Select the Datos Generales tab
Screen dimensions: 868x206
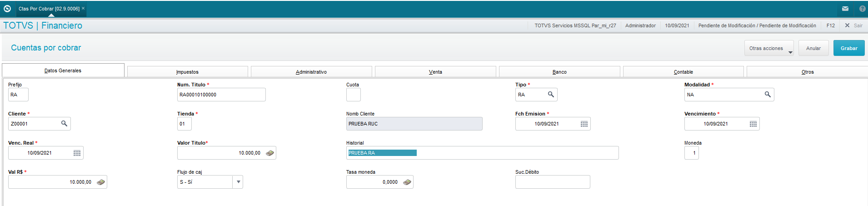[63, 70]
